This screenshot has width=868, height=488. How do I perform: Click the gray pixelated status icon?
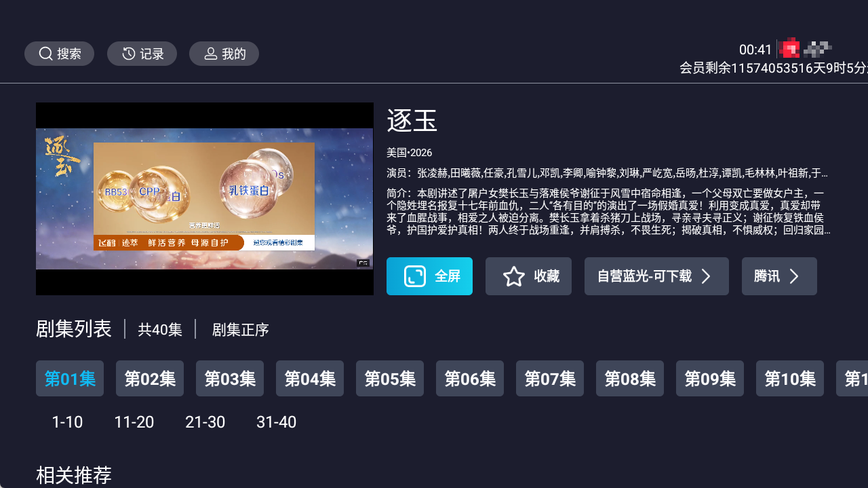[818, 48]
